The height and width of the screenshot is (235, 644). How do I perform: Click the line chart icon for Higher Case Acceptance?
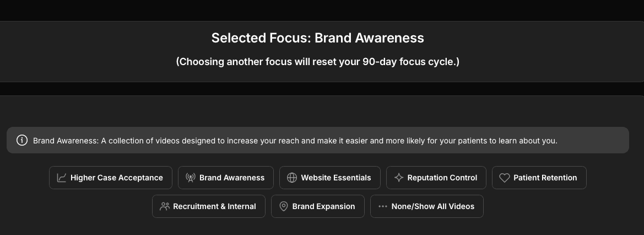(x=62, y=178)
